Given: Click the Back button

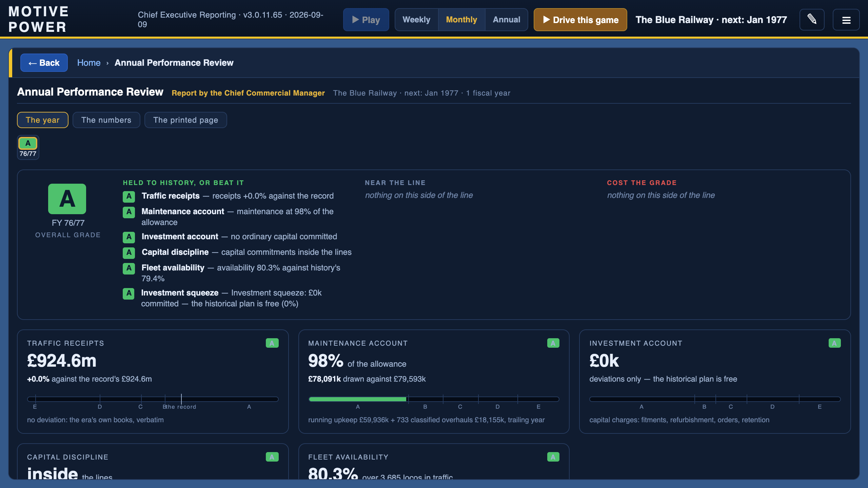Looking at the screenshot, I should point(44,63).
